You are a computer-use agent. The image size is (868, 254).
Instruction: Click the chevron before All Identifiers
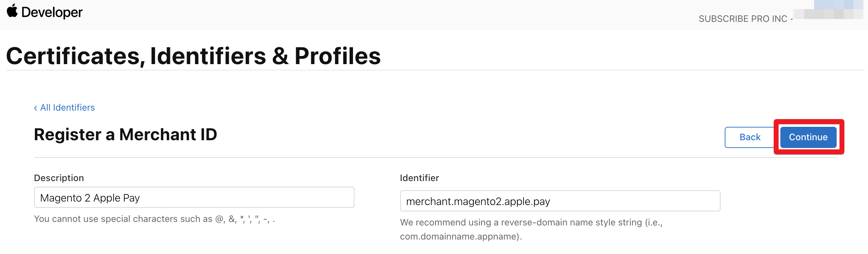(x=36, y=108)
